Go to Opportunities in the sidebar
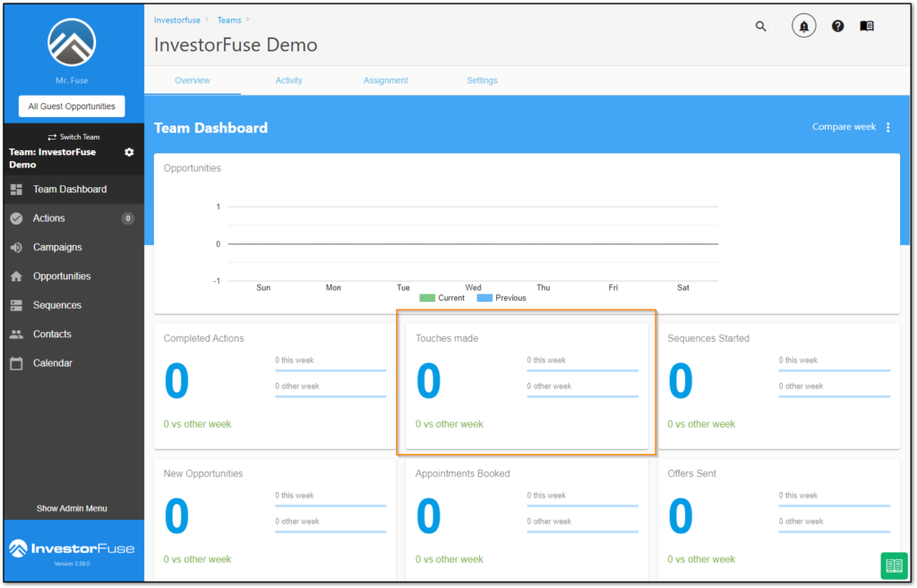Image resolution: width=917 pixels, height=588 pixels. pos(74,277)
